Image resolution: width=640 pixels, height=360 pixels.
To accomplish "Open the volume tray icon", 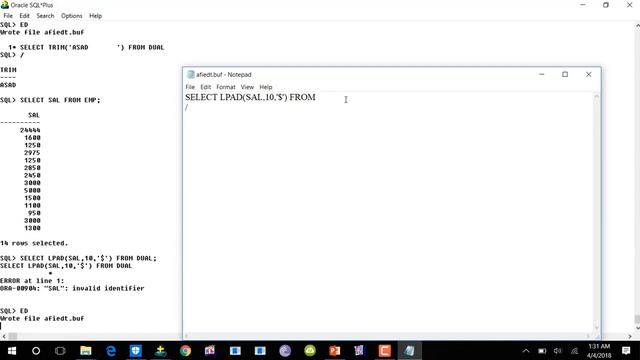I will click(x=558, y=351).
